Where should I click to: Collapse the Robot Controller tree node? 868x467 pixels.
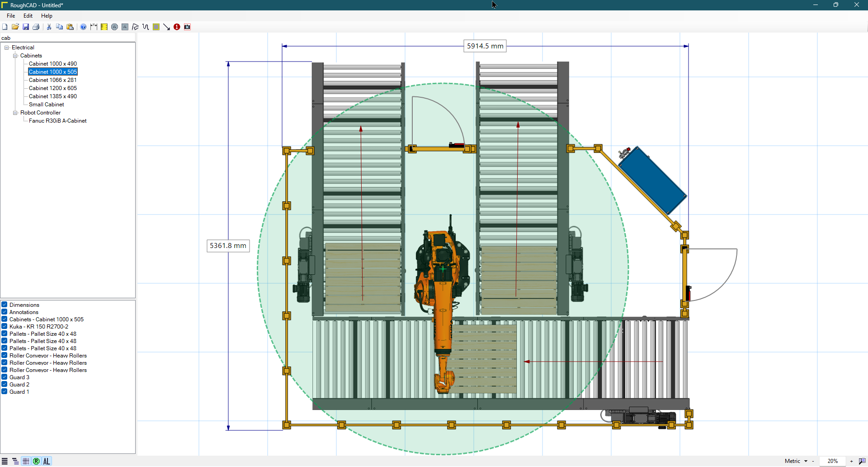(x=15, y=113)
